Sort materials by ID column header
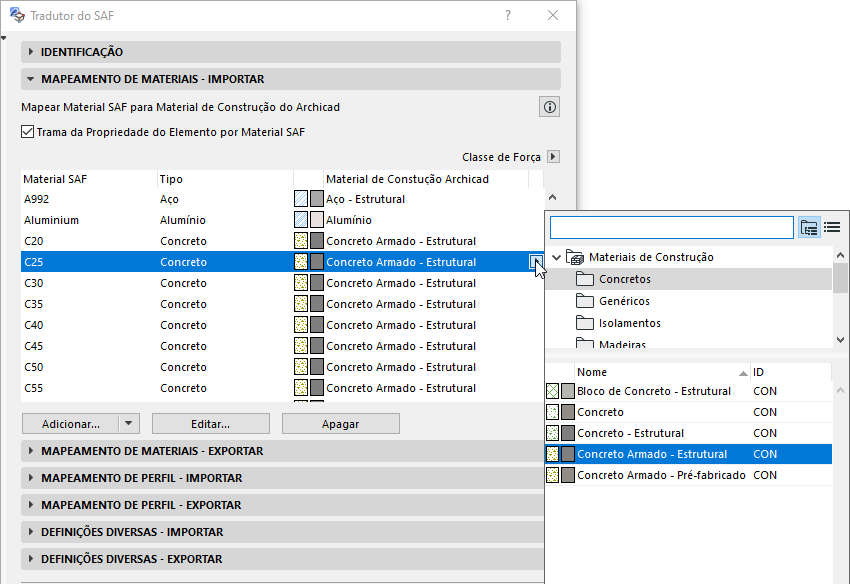The height and width of the screenshot is (584, 850). (790, 372)
